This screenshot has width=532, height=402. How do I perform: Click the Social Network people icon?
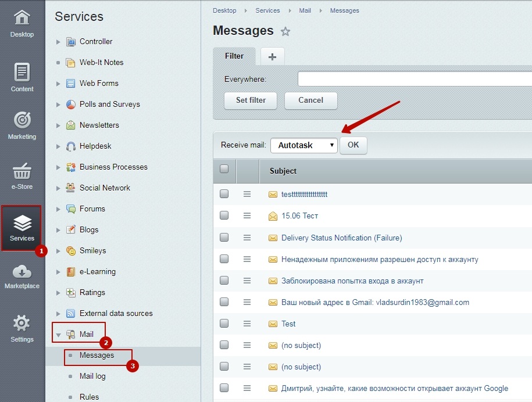(70, 188)
